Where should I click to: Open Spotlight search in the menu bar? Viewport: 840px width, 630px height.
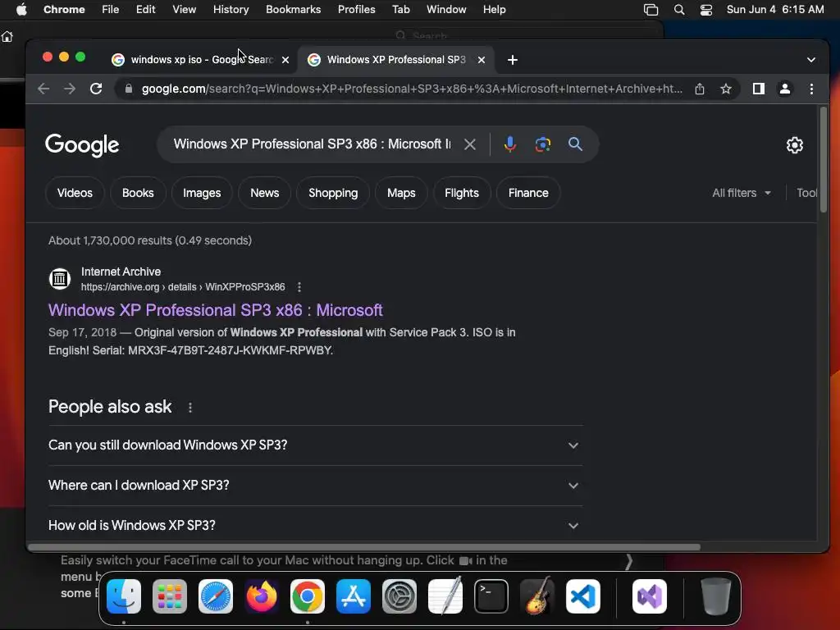tap(679, 10)
